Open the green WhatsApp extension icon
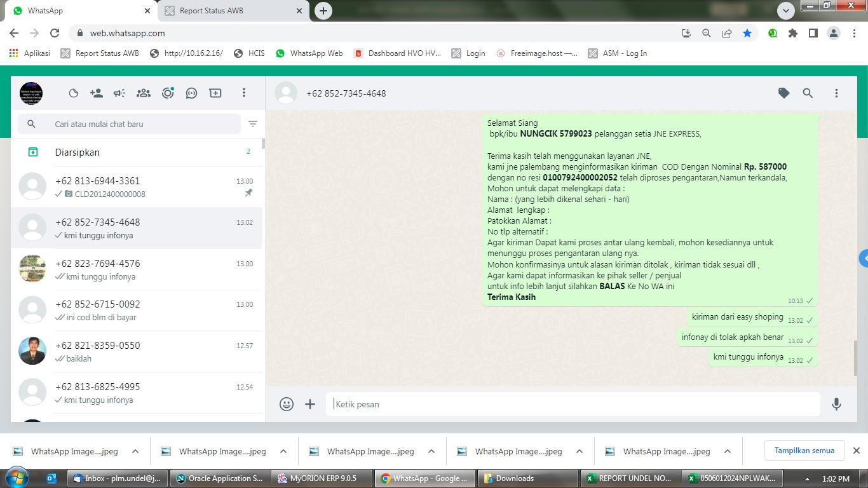The image size is (868, 488). [x=773, y=33]
